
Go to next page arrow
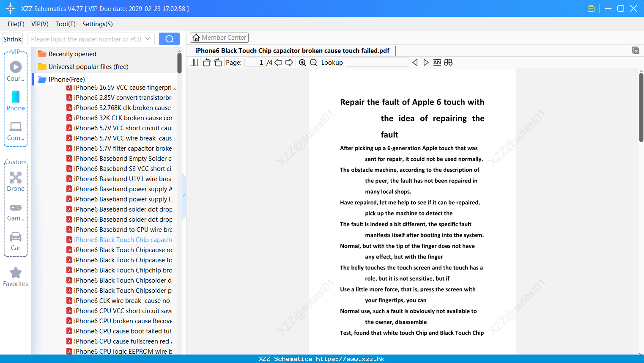point(289,63)
